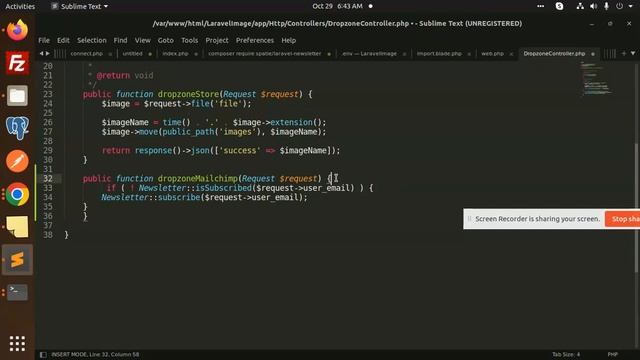Switch to the .env — LaravelImage tab
The width and height of the screenshot is (640, 360).
coord(369,53)
